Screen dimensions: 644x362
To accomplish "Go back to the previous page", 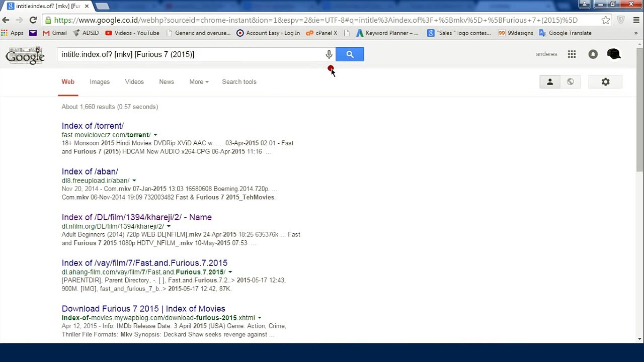I will coord(6,20).
